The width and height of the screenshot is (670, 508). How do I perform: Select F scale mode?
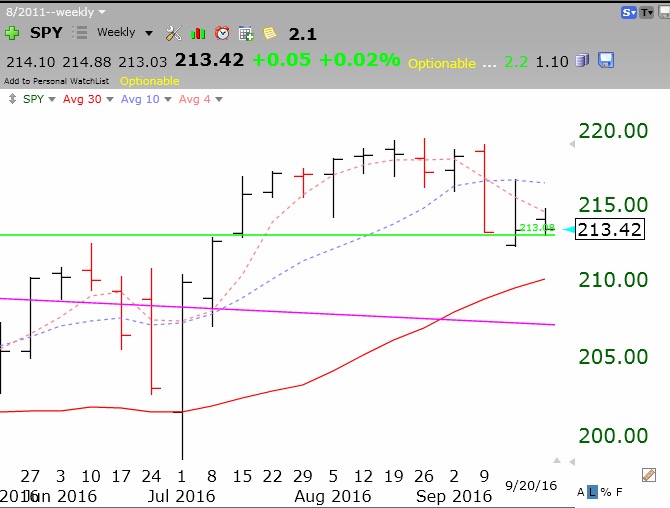(619, 492)
